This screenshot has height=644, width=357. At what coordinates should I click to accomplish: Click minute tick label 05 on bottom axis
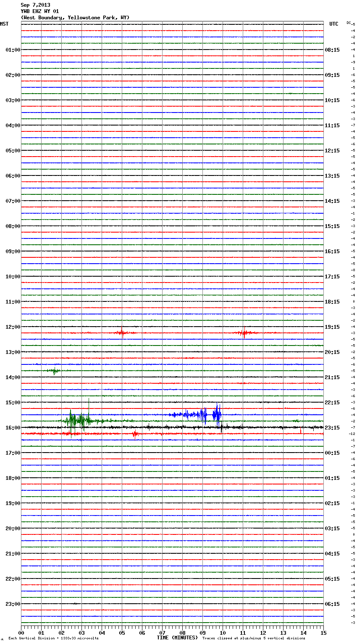122,633
